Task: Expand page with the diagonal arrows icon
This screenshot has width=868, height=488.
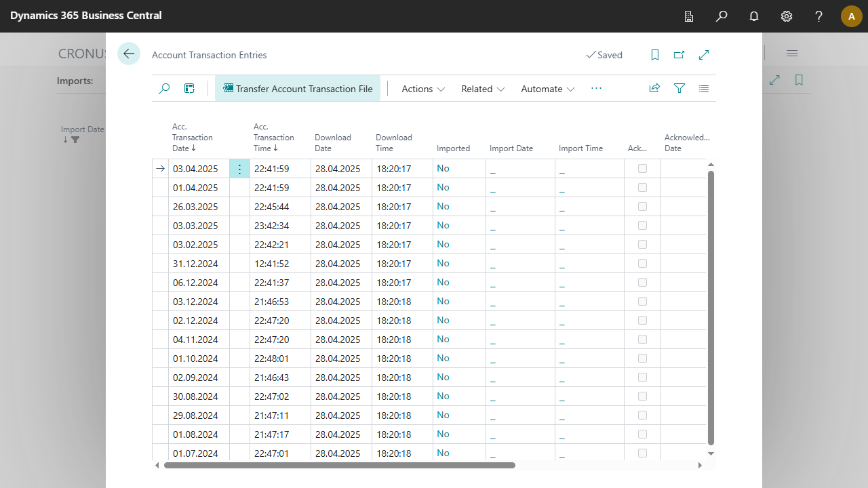Action: click(704, 55)
